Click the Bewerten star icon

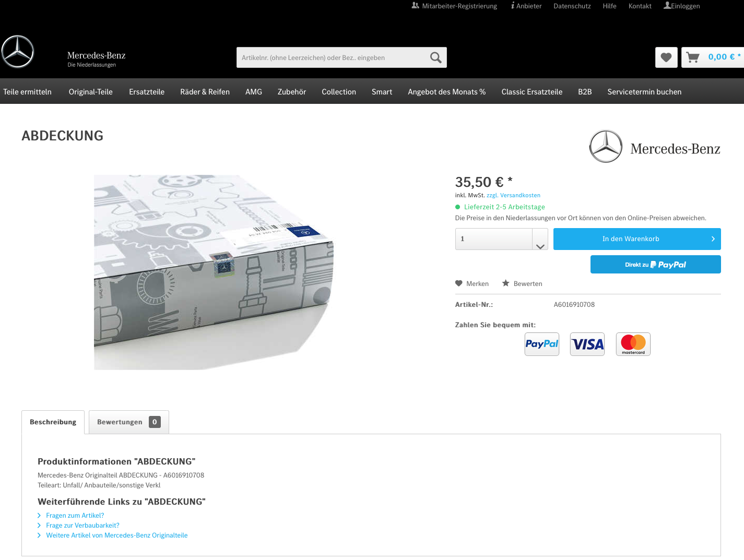pyautogui.click(x=506, y=283)
